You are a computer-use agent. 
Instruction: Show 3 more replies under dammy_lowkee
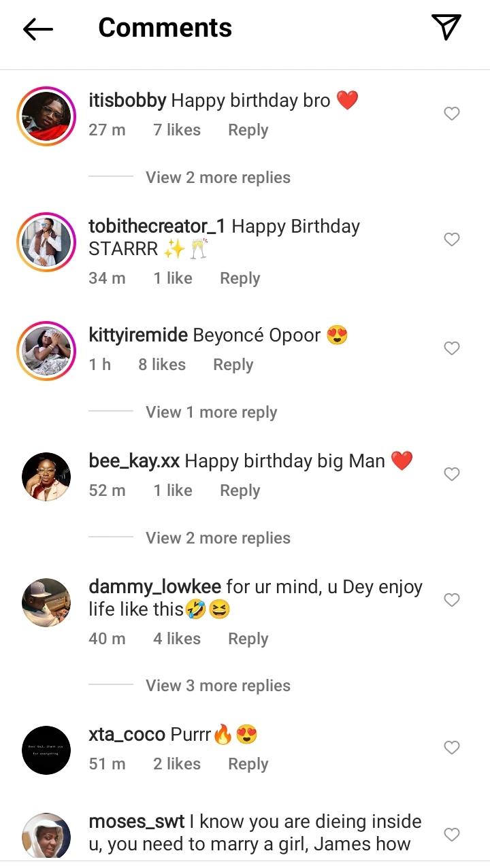pyautogui.click(x=218, y=686)
